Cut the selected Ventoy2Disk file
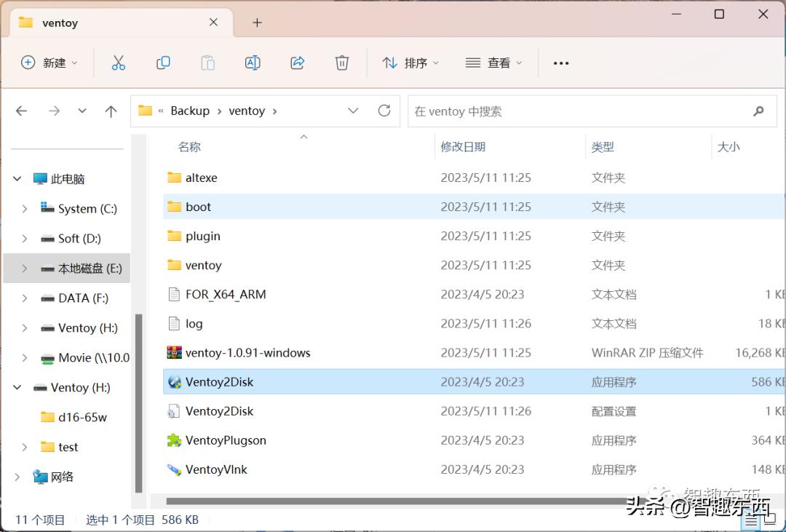Viewport: 786px width, 532px height. (119, 63)
